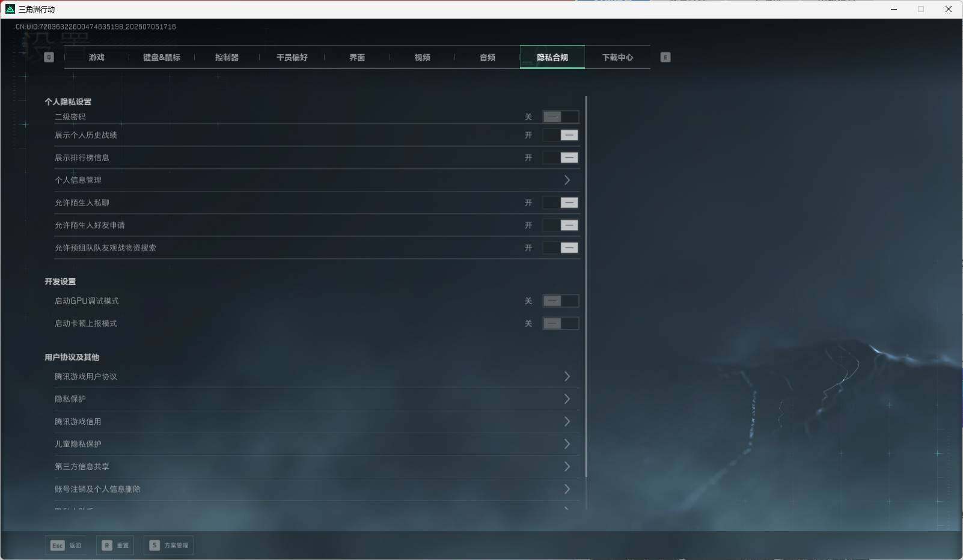This screenshot has width=963, height=560.
Task: Click the S key icon for 方案管理
Action: point(154,545)
